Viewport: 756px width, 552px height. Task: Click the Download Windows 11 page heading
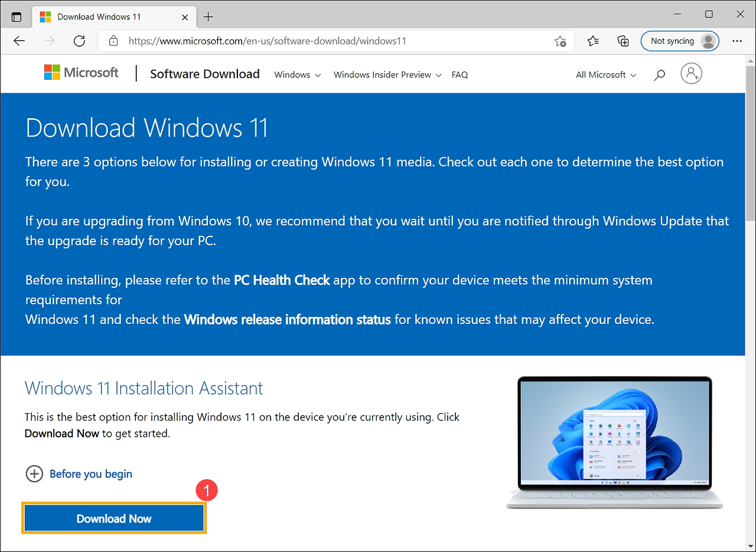click(x=147, y=128)
